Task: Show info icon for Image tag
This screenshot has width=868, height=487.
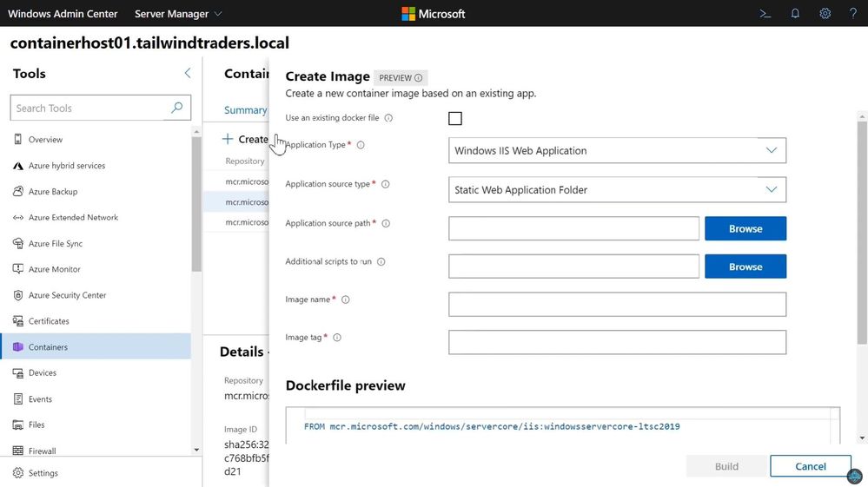Action: point(337,337)
